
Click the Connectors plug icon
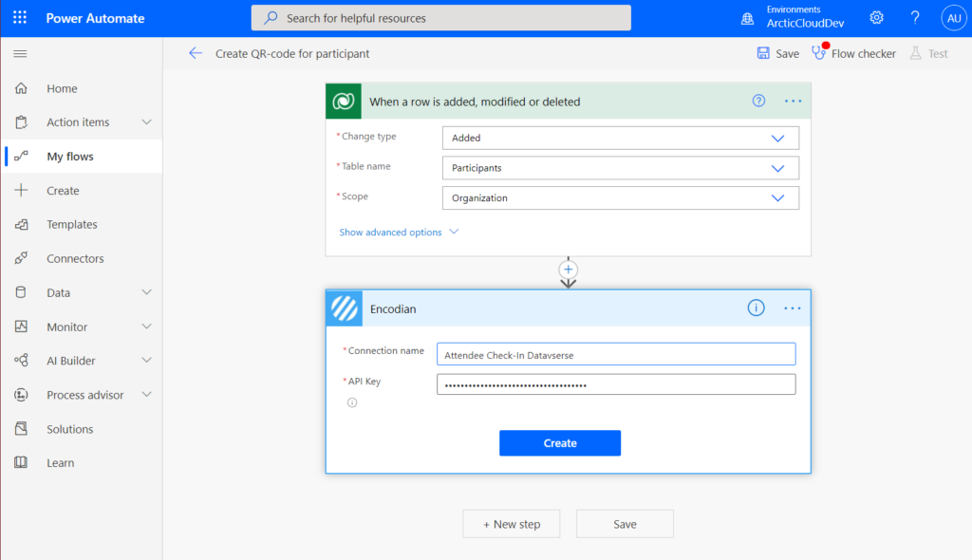coord(21,258)
